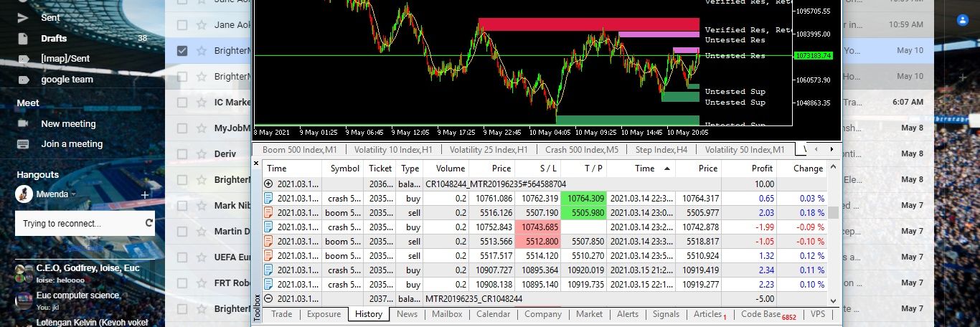Click the sell deal icon for price 5513.566
The width and height of the screenshot is (980, 327).
(x=269, y=242)
